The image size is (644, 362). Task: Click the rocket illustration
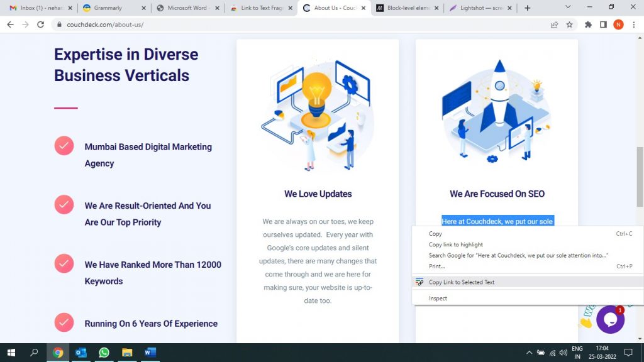(x=496, y=111)
